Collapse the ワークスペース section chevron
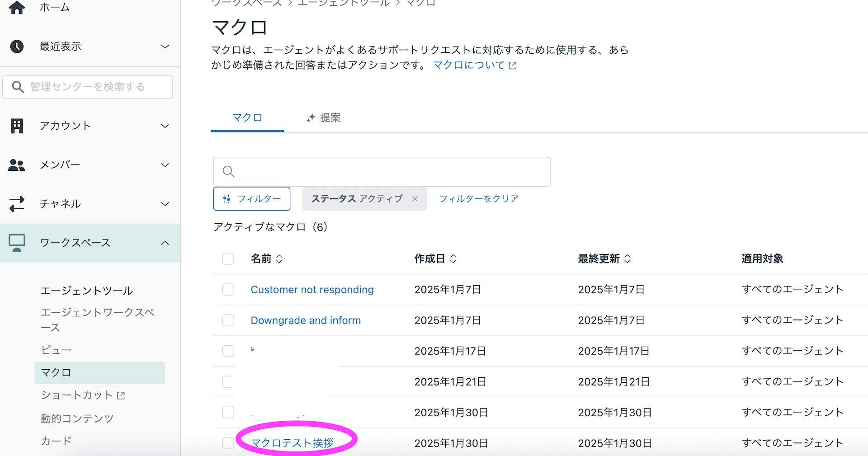Image resolution: width=868 pixels, height=456 pixels. [x=165, y=243]
